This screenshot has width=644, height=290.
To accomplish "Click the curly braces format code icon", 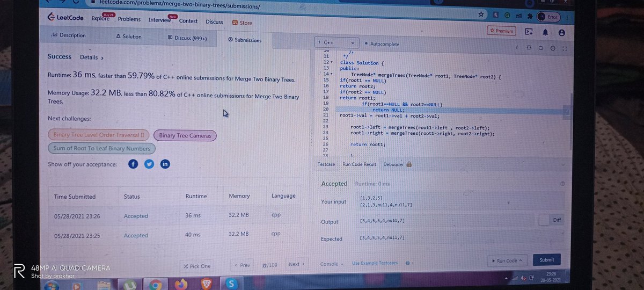I will point(529,47).
